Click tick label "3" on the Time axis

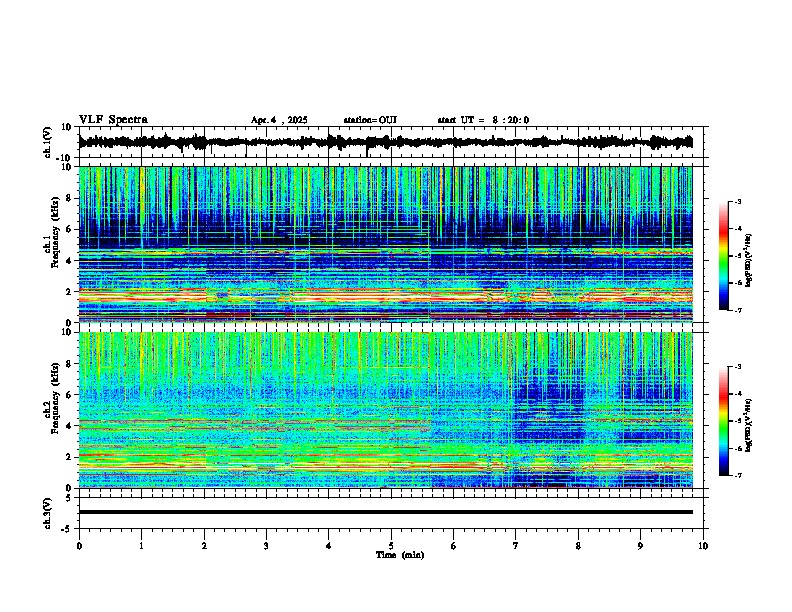266,546
